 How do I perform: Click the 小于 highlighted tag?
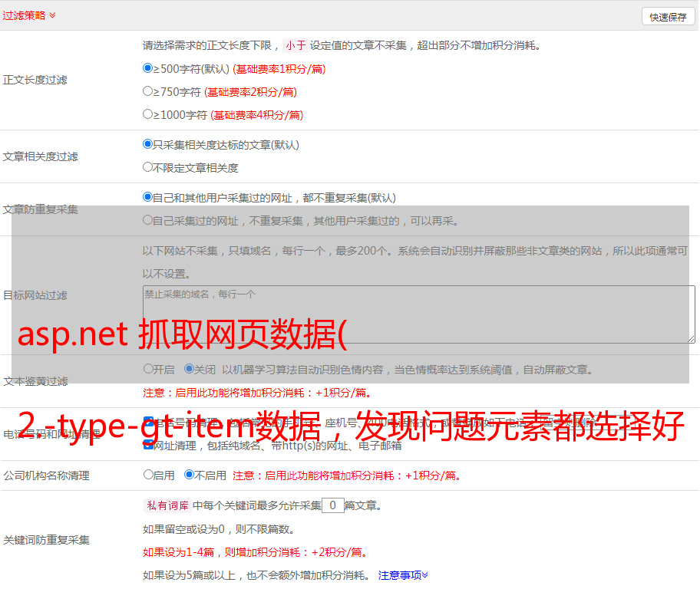pyautogui.click(x=296, y=45)
